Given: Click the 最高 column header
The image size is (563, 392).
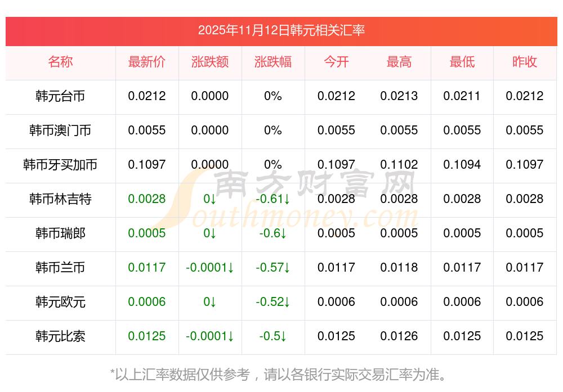Looking at the screenshot, I should coord(399,62).
